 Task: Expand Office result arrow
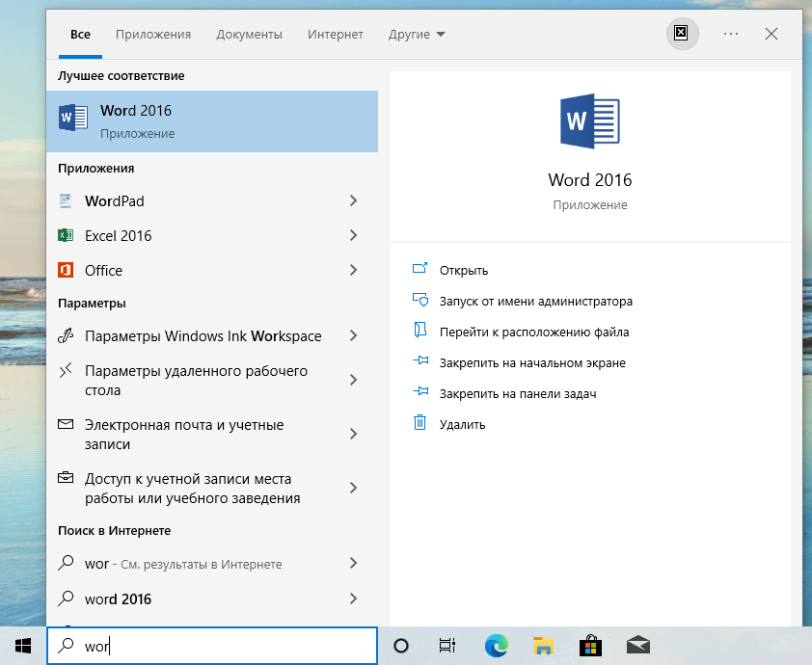coord(354,270)
